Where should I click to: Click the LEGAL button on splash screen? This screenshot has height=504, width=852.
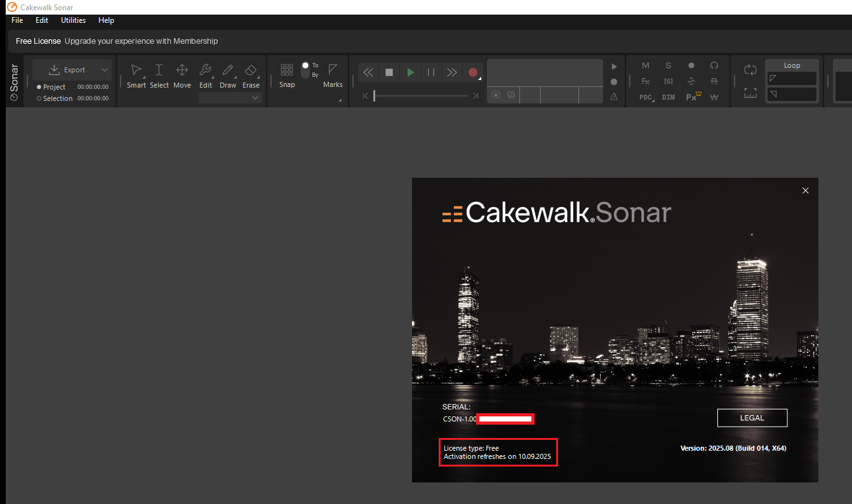pyautogui.click(x=752, y=418)
